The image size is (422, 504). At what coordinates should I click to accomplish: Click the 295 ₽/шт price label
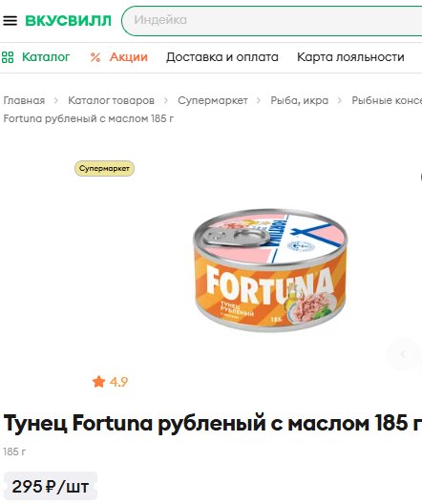pyautogui.click(x=51, y=487)
